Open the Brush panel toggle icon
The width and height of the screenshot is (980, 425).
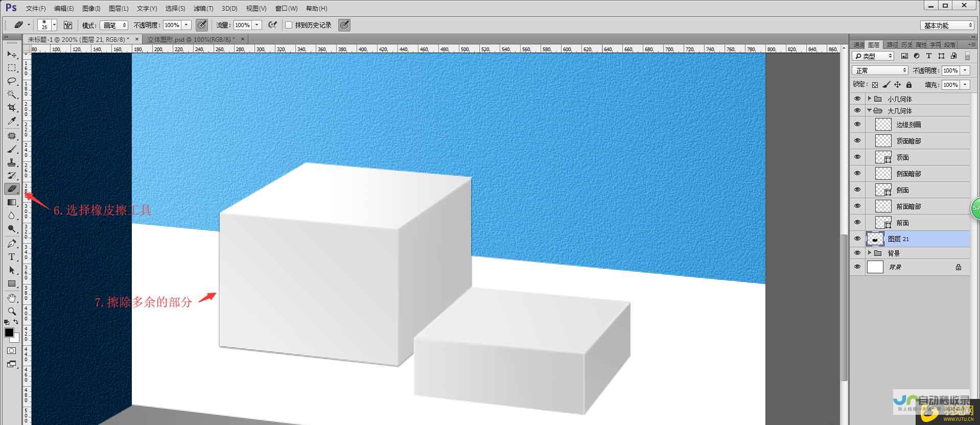[x=68, y=25]
